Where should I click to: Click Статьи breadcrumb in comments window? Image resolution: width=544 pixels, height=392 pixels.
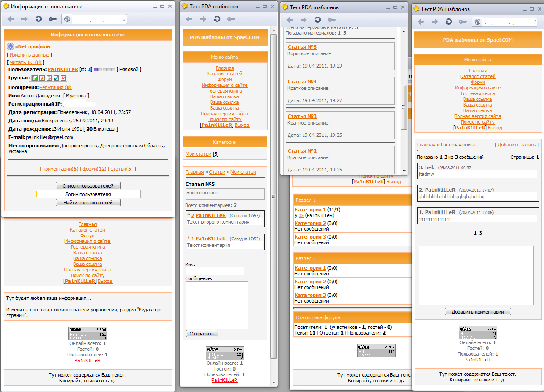pyautogui.click(x=217, y=172)
